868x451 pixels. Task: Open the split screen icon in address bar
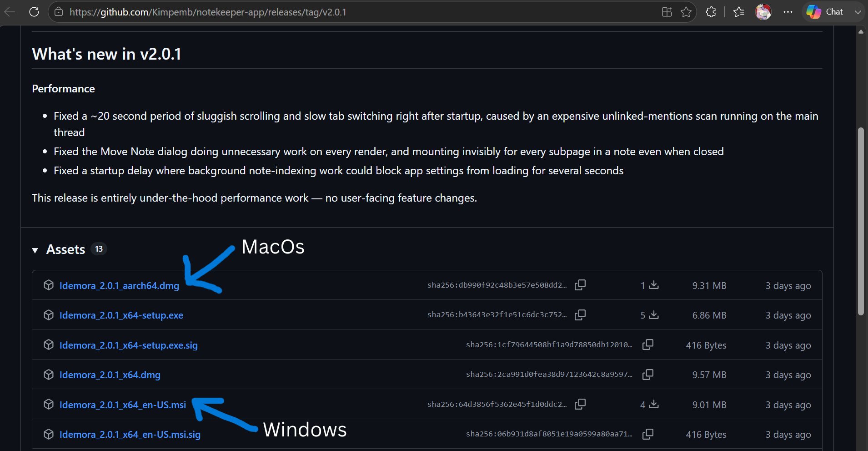[x=667, y=12]
